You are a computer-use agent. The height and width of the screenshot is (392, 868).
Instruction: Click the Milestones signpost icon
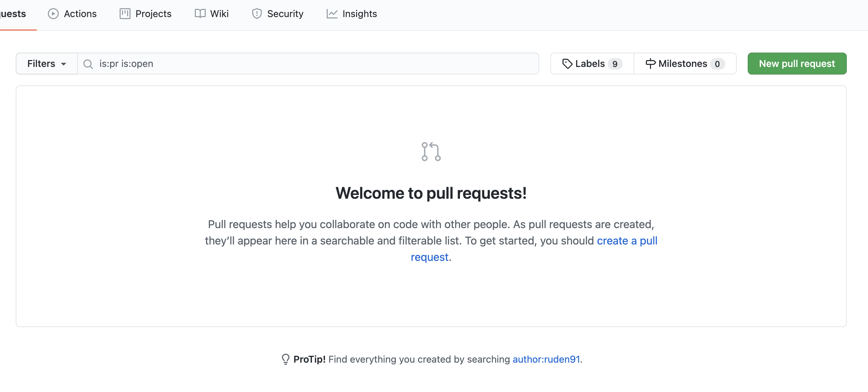650,64
